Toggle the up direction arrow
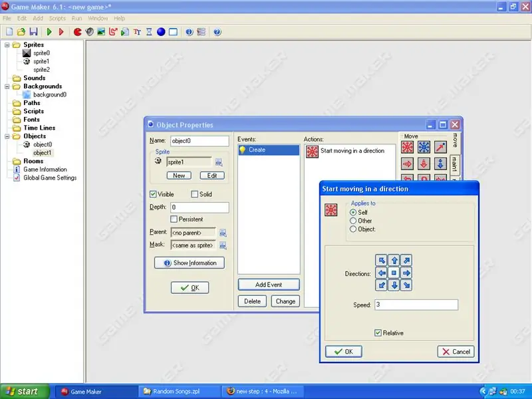Screen dimensions: 532x399 (x=394, y=260)
